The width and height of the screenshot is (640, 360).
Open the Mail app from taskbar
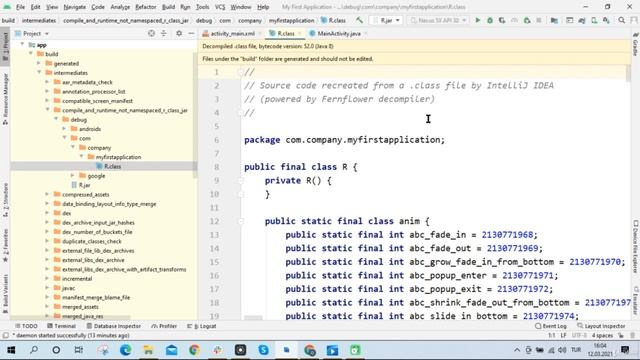point(171,350)
